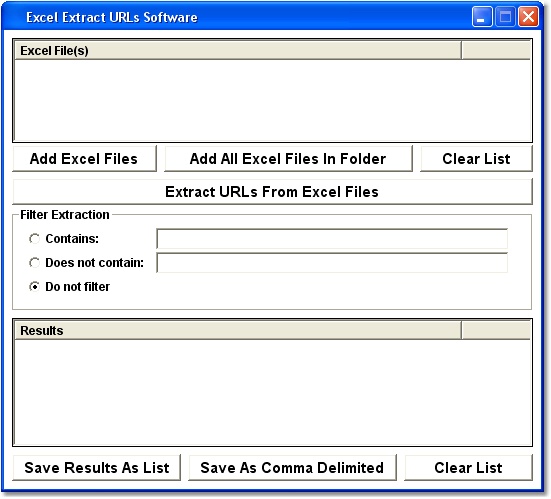Minimize the Excel Extract URLs window
Viewport: 551px width, 499px height.
tap(482, 17)
